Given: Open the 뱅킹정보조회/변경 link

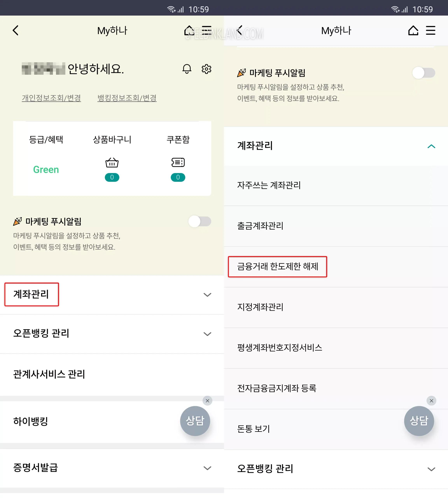Looking at the screenshot, I should pyautogui.click(x=127, y=98).
